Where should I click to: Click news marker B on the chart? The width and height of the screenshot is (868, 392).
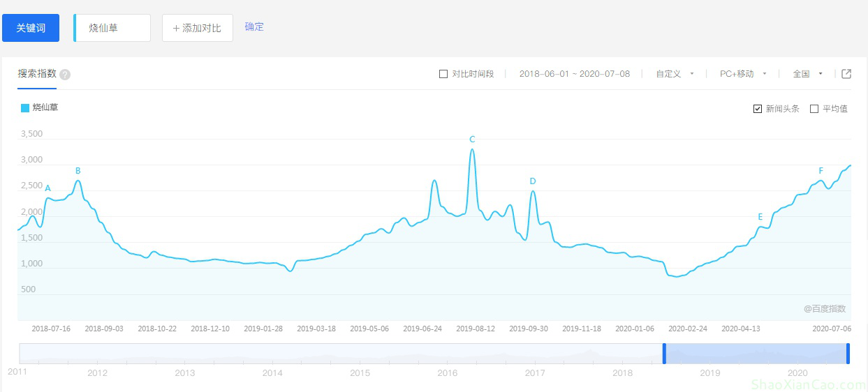78,171
